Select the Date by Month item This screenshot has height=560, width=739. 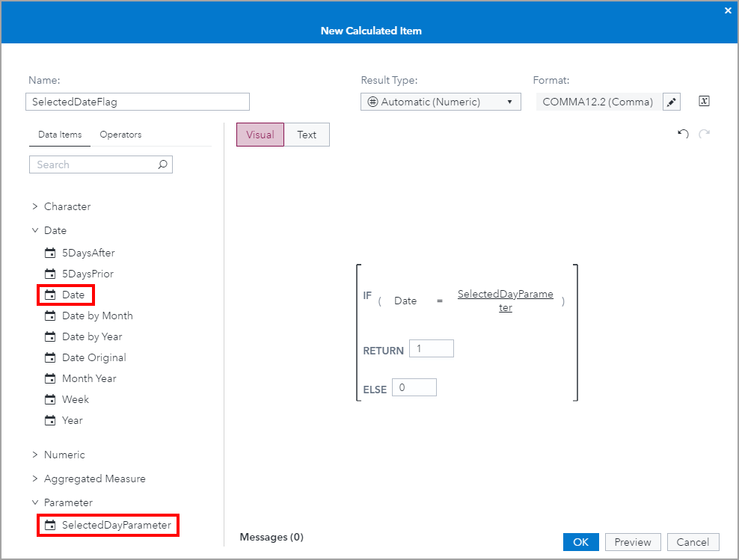pyautogui.click(x=96, y=316)
